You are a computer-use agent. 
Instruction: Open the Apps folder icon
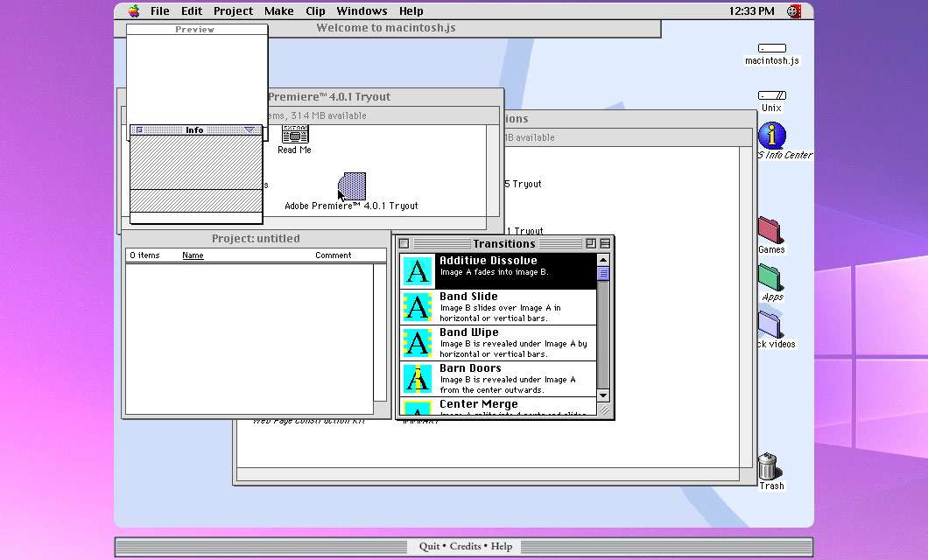[x=770, y=277]
